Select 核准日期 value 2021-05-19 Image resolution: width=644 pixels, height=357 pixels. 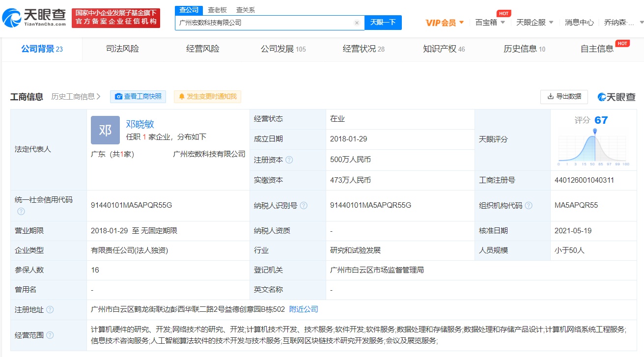click(573, 230)
